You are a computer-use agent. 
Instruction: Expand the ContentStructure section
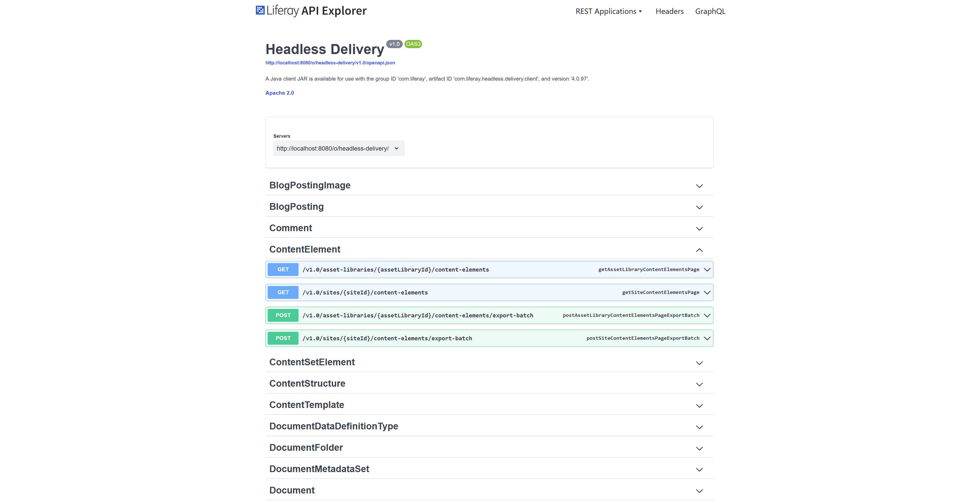click(307, 384)
